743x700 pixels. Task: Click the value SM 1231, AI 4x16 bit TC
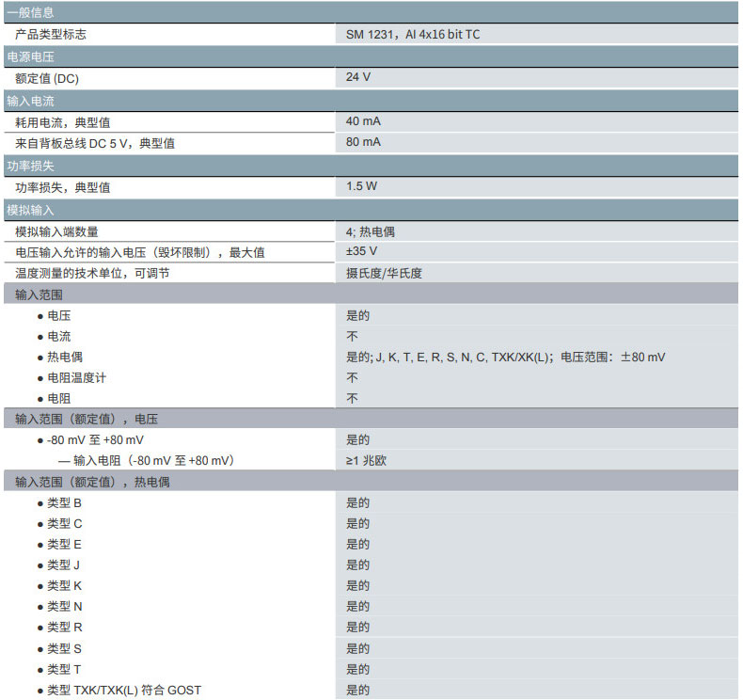pos(413,35)
